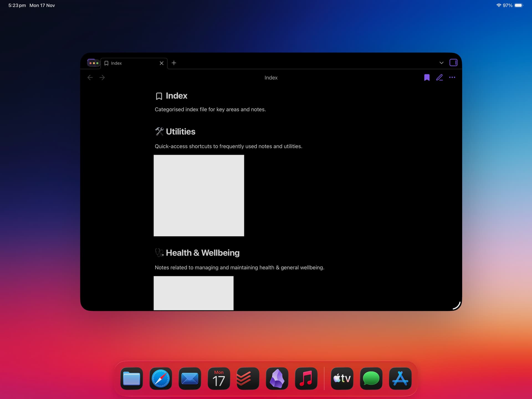532x399 pixels.
Task: Open Apple Music from the dock
Action: (306, 378)
